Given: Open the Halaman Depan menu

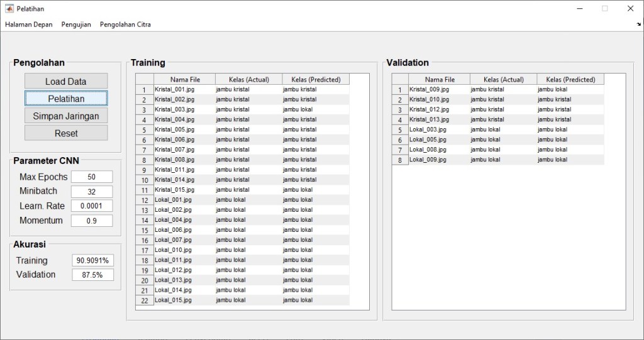Looking at the screenshot, I should (x=29, y=25).
